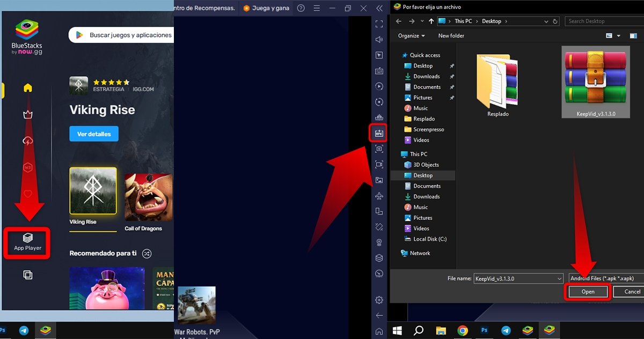Toggle fullscreen icon in BlueStacks sidebar
The image size is (644, 339).
pyautogui.click(x=379, y=24)
